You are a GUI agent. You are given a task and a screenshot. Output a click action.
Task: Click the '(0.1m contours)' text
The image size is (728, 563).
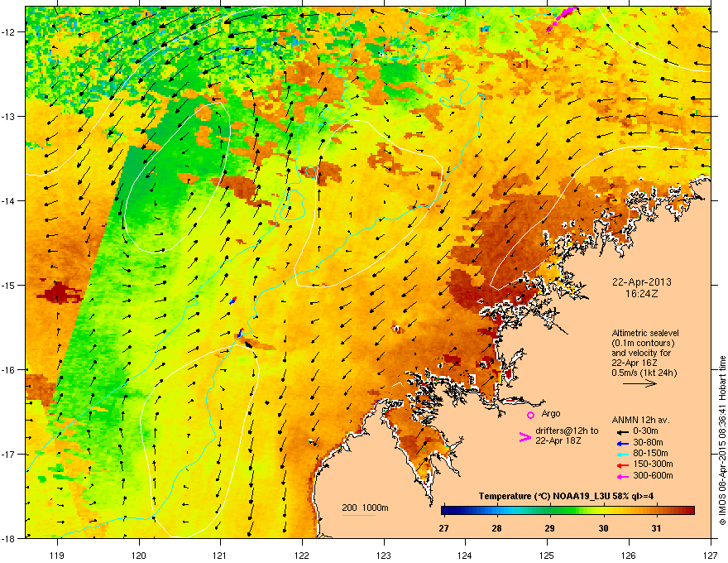[643, 344]
